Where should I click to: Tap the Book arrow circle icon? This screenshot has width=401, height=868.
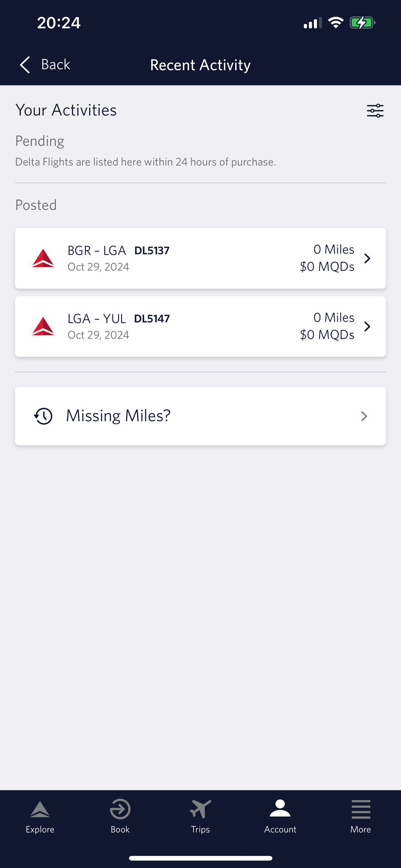(120, 810)
